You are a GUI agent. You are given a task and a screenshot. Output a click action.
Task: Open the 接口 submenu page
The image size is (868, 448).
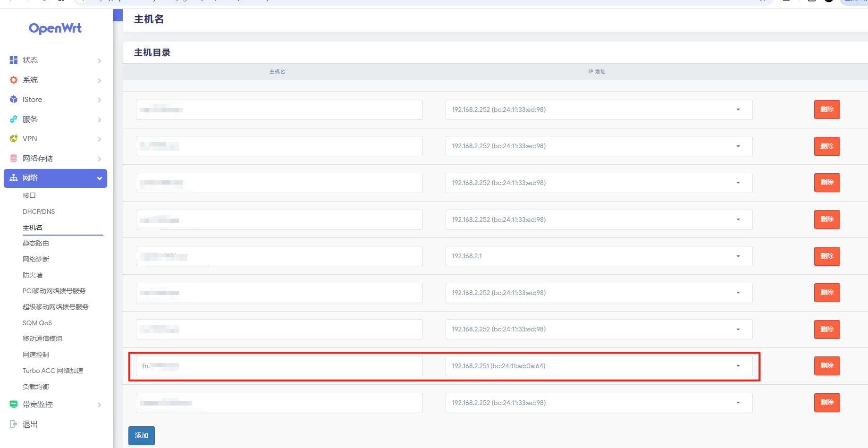click(29, 195)
